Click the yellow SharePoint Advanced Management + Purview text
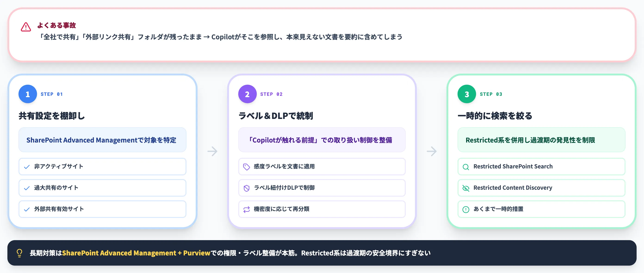Screen dimensions: 644x273 (x=136, y=253)
